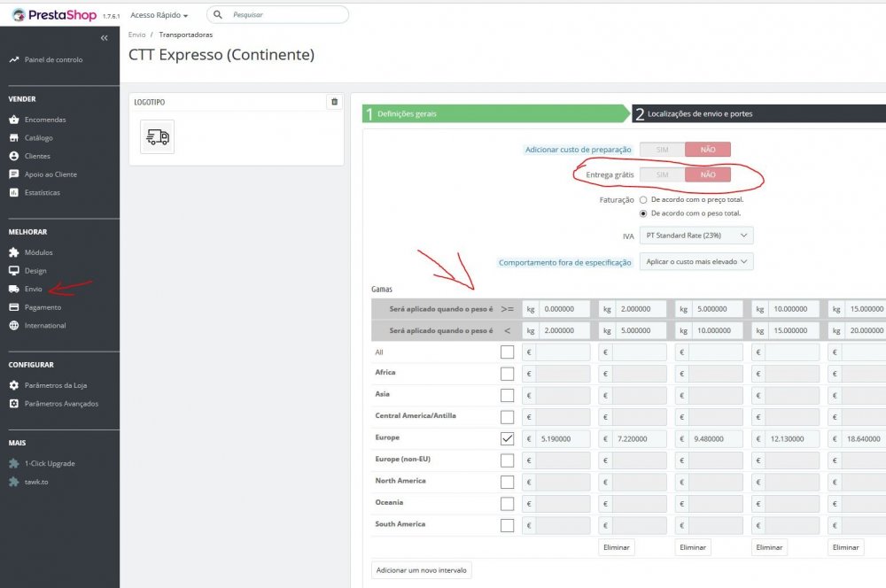This screenshot has height=588, width=886.
Task: Check the Asia zone checkbox
Action: (508, 395)
